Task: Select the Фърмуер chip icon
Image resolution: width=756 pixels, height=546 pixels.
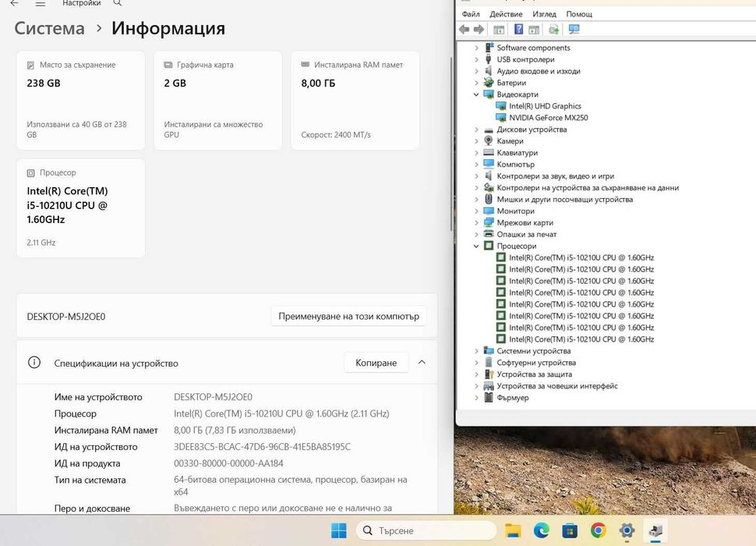Action: (x=489, y=398)
